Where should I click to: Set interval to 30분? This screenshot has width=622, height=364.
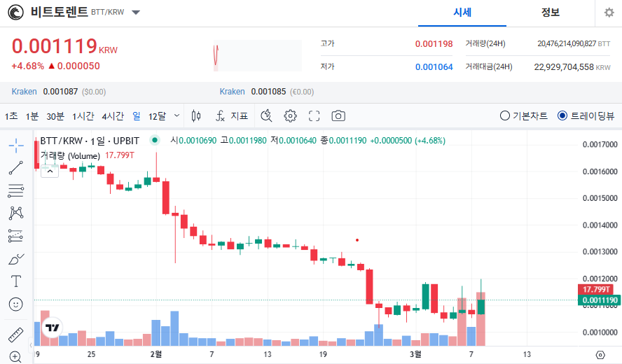point(55,115)
